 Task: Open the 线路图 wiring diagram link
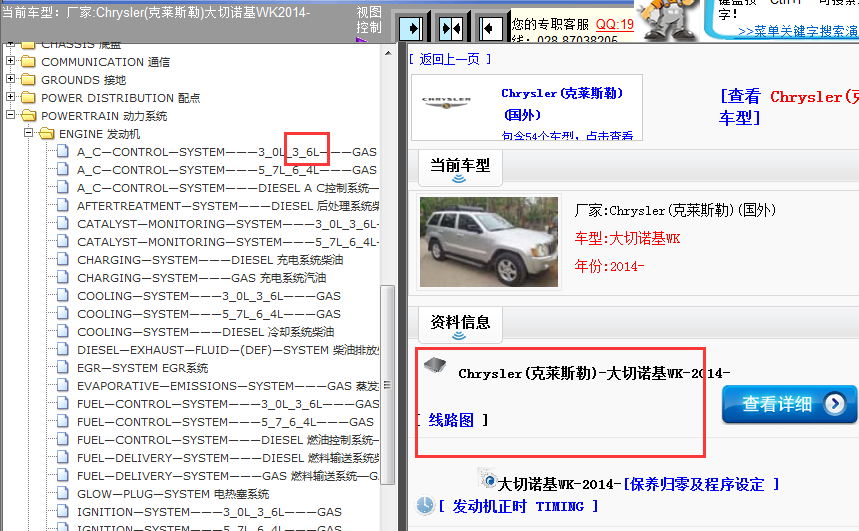pos(451,420)
